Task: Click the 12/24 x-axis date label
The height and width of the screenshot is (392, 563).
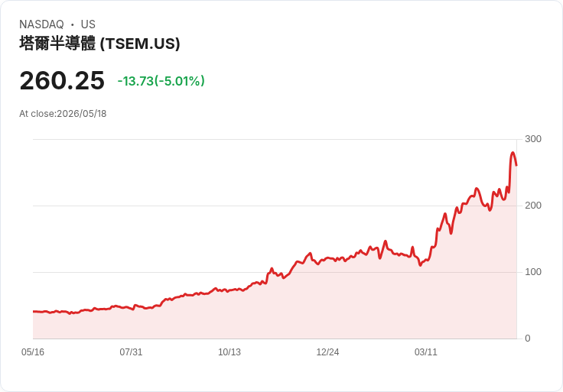Action: 327,352
